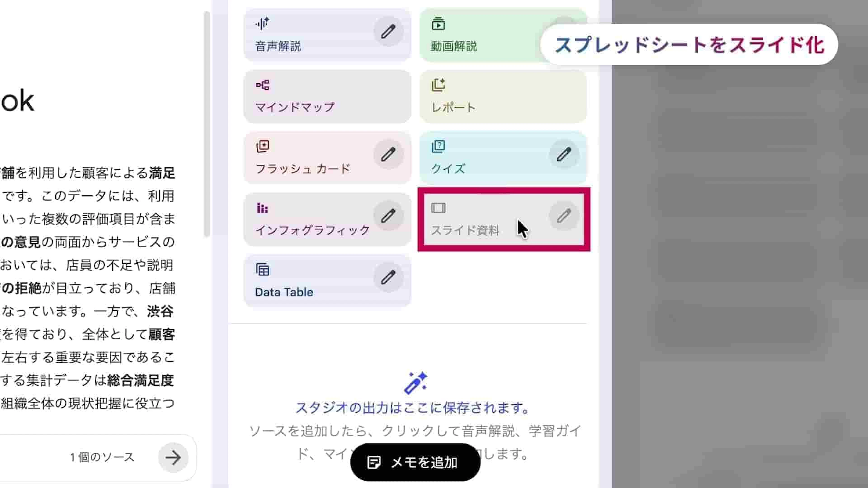Open クイズ customization pencil icon

(564, 155)
